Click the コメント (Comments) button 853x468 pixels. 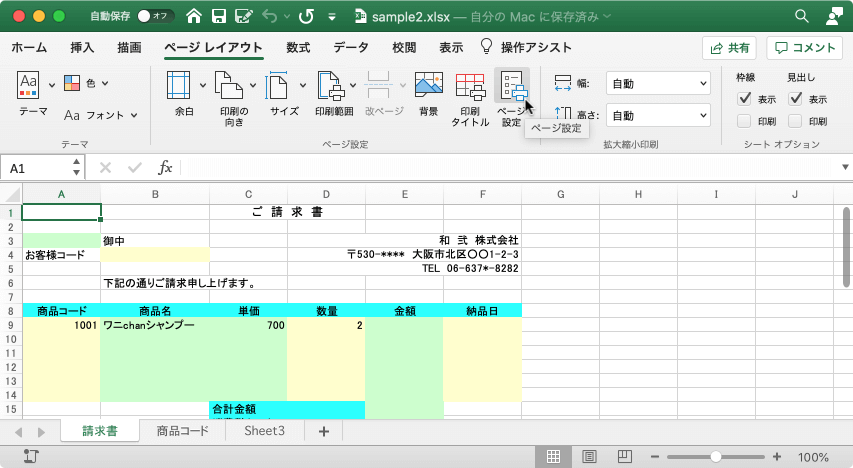click(x=805, y=48)
